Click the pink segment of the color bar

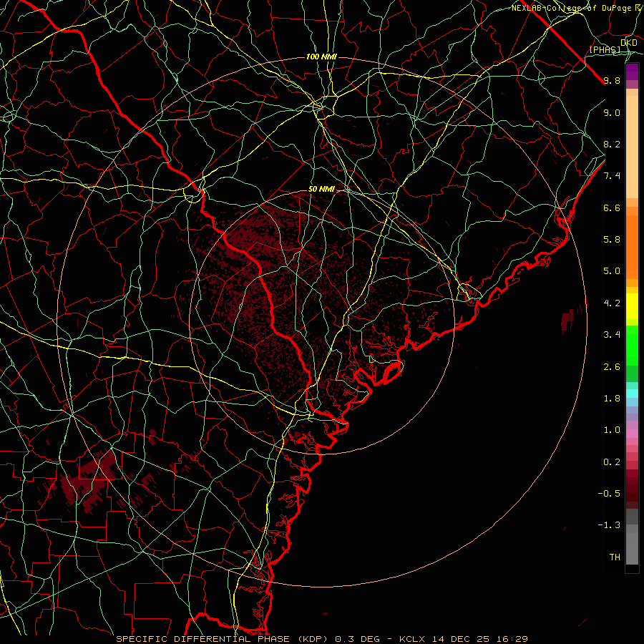pos(632,434)
